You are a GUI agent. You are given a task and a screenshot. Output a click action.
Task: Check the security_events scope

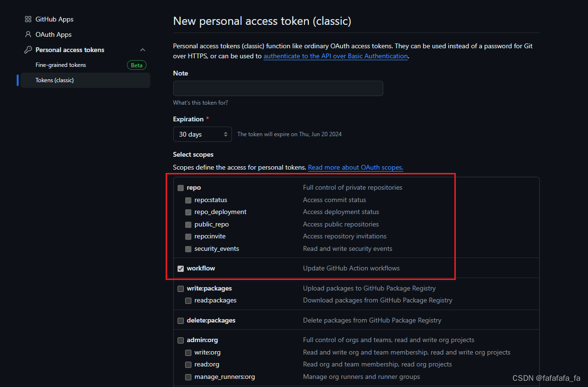(188, 248)
